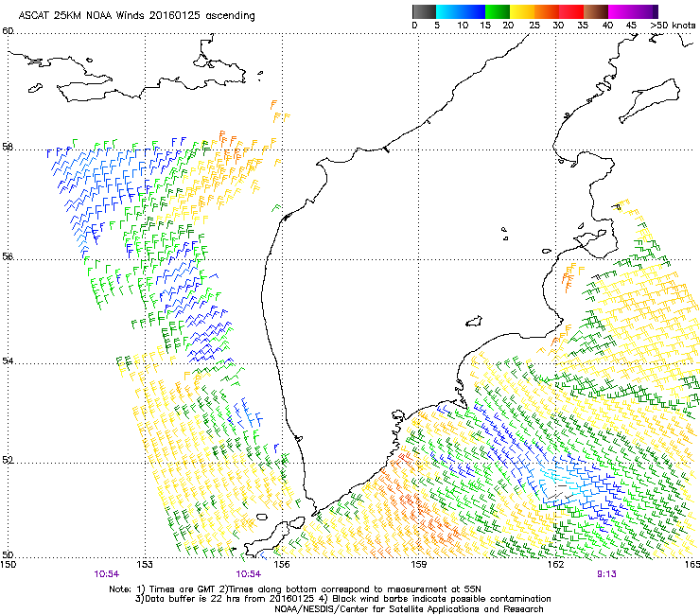The image size is (700, 615).
Task: Click the longitude label '153'
Action: coord(145,565)
